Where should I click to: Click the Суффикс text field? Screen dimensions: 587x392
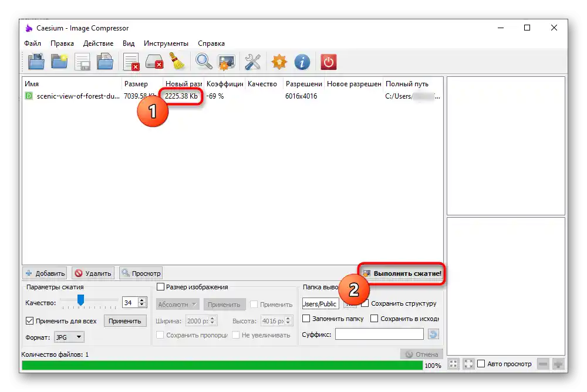[379, 334]
